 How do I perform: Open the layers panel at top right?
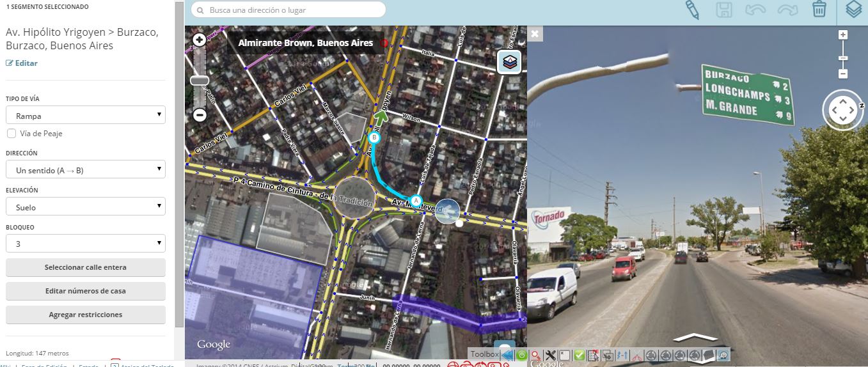854,10
